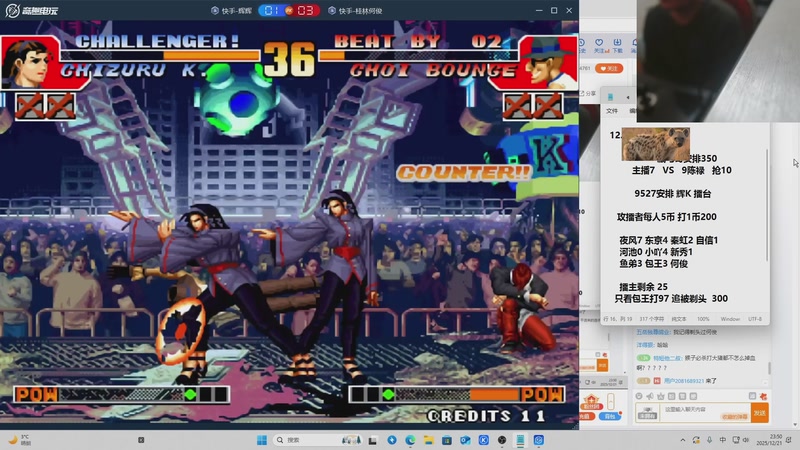Click the 下载 download icon in top toolbar
Viewport: 800px width, 450px height.
(617, 45)
